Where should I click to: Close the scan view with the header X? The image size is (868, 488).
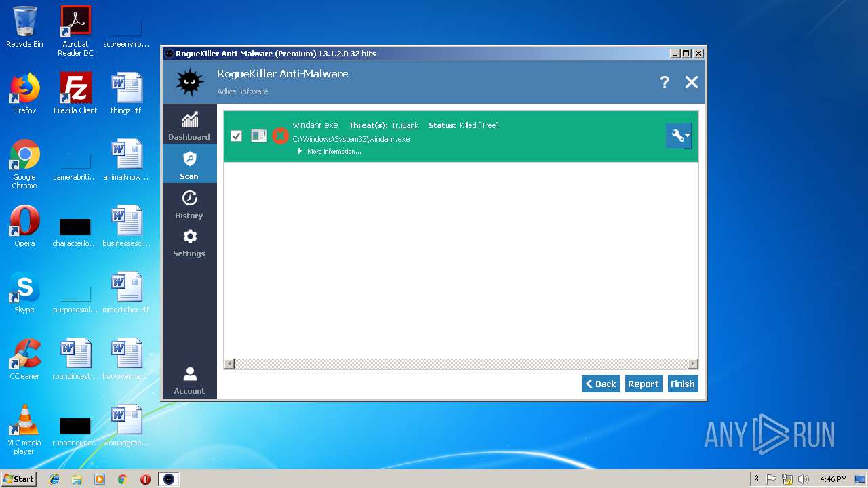pos(692,82)
